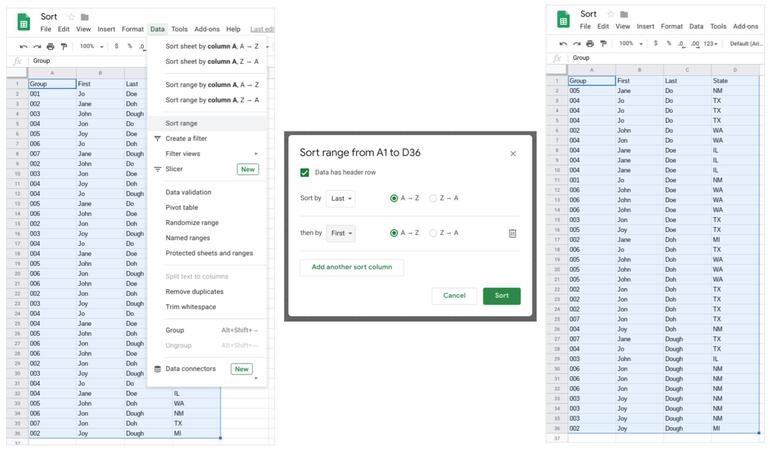The width and height of the screenshot is (770, 450).
Task: Click Undo in the left spreadsheet toolbar
Action: 22,46
